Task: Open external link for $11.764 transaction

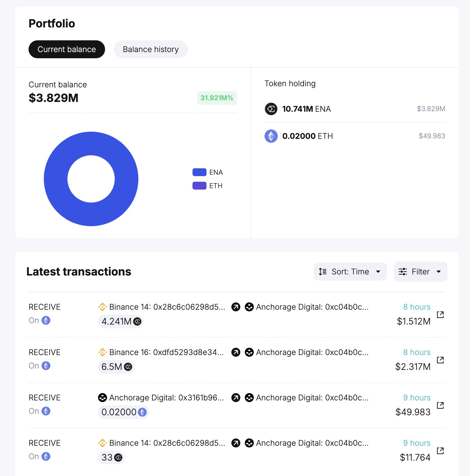Action: 440,451
